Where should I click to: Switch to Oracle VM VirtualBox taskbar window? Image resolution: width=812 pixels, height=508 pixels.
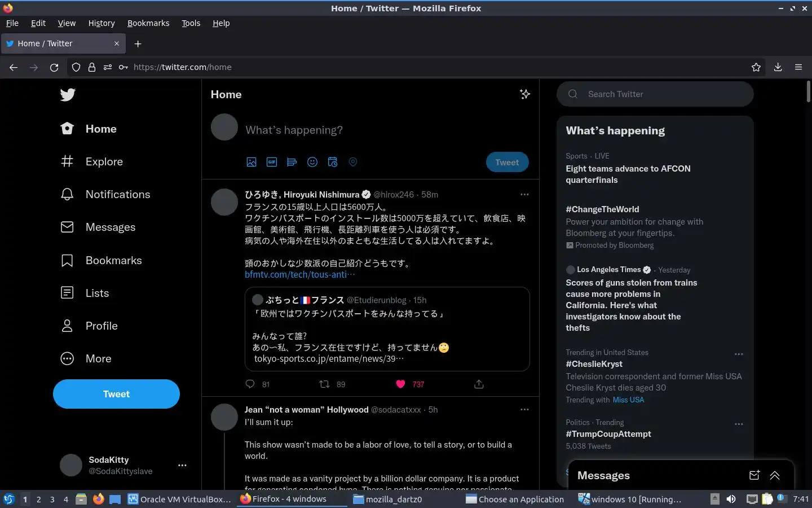coord(179,499)
